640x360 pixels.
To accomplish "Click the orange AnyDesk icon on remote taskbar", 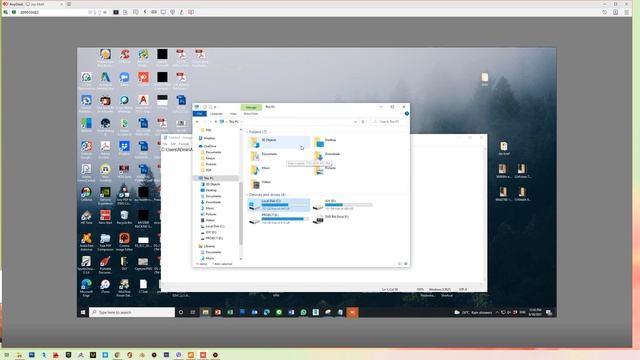I will tap(352, 312).
